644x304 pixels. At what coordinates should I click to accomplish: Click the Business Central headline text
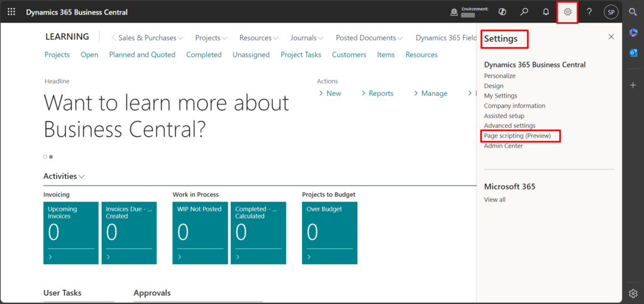[x=166, y=116]
